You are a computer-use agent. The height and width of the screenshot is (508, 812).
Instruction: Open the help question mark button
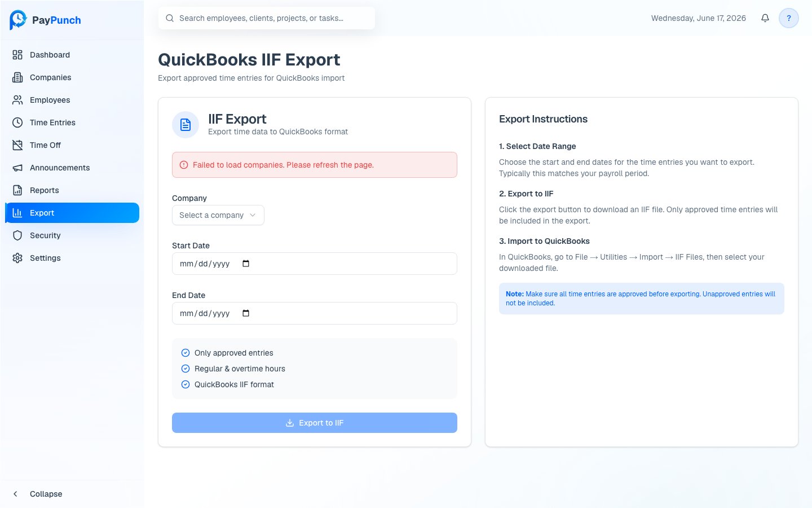[789, 18]
